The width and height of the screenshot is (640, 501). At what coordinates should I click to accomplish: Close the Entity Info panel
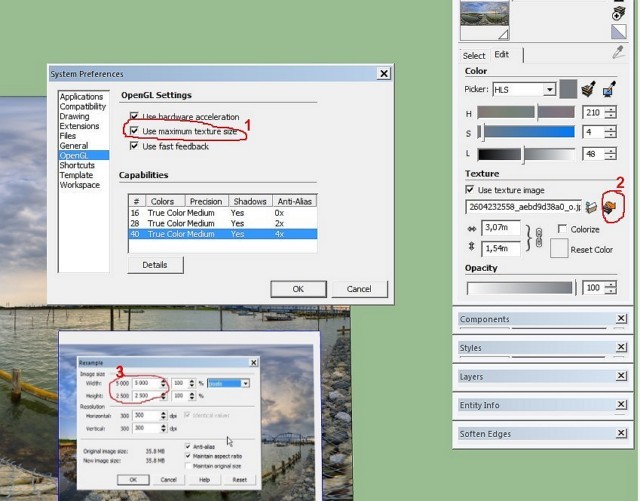click(x=621, y=405)
